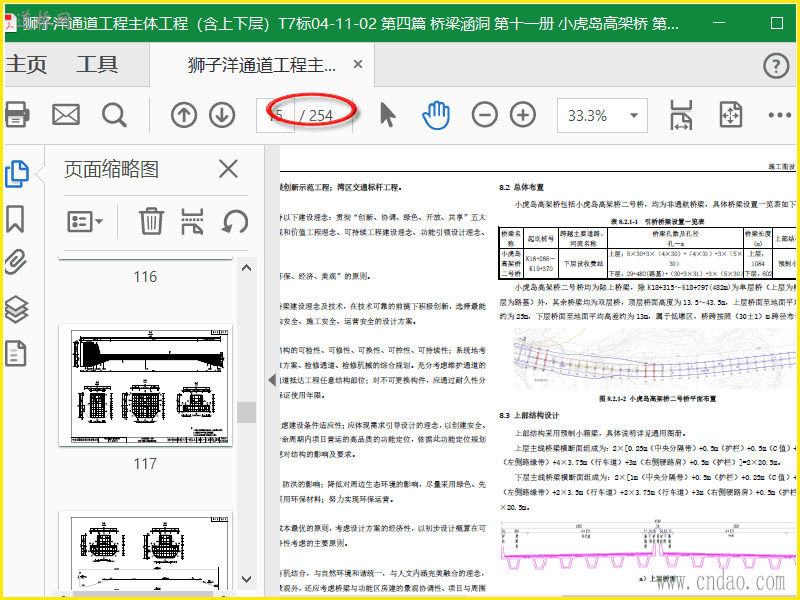Click the page break icon in the thumbnails panel

point(192,221)
